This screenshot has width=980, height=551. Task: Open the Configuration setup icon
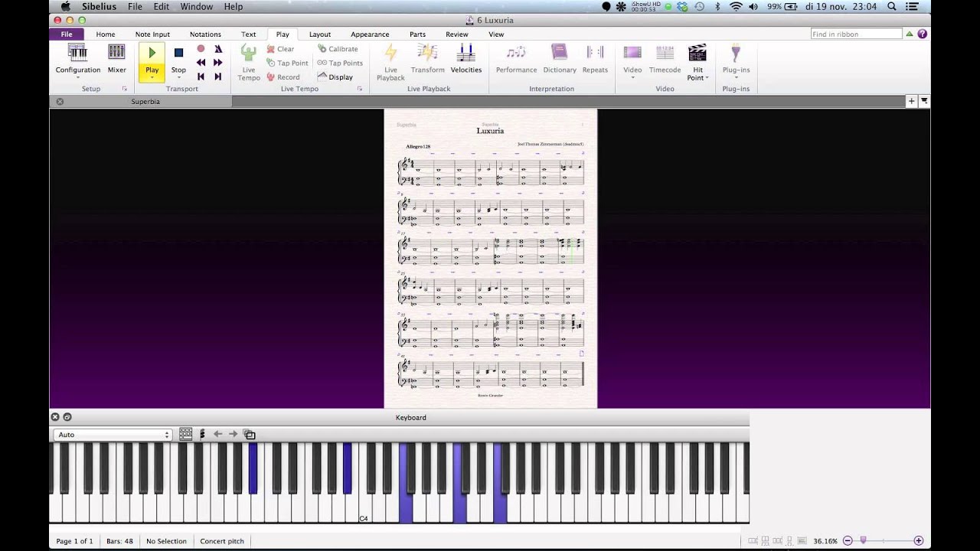77,52
